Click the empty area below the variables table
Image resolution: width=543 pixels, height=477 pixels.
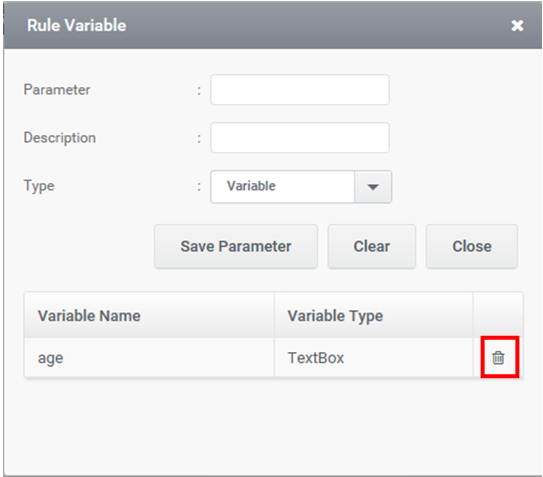[273, 426]
